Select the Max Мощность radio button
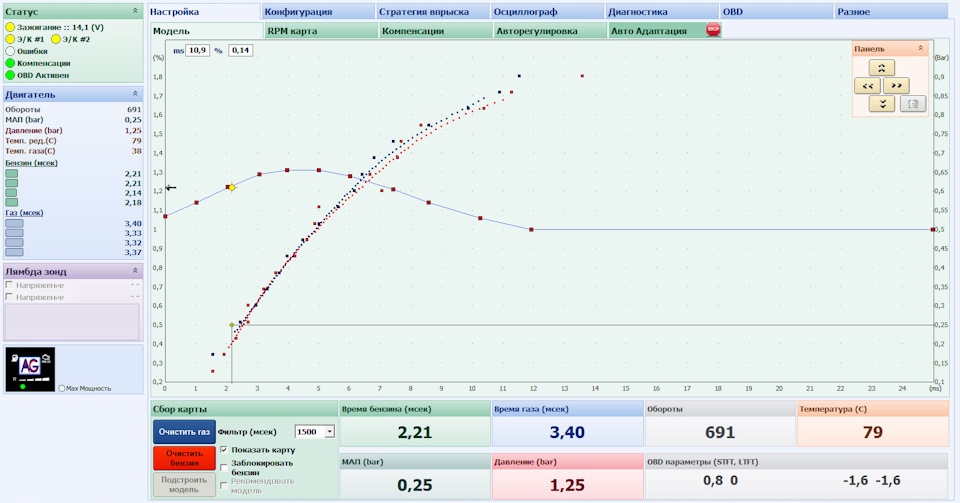Image resolution: width=960 pixels, height=503 pixels. click(x=62, y=389)
